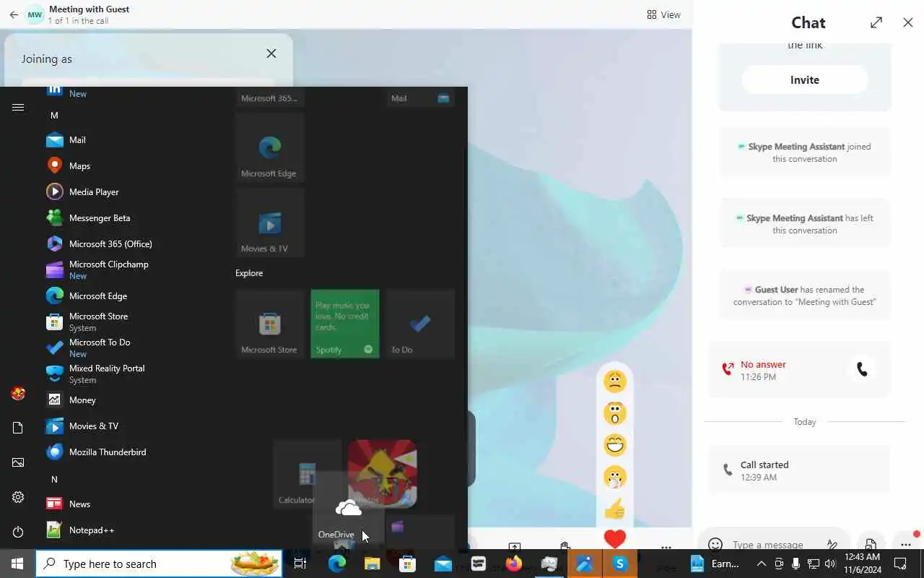
Task: Open the notification action center
Action: [900, 564]
